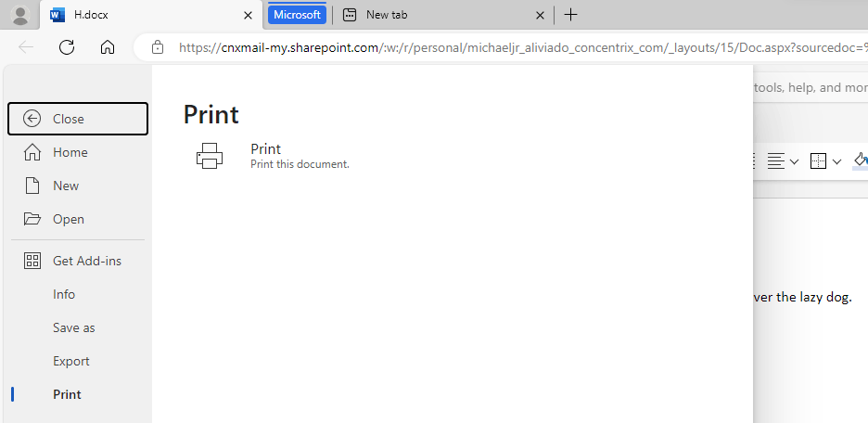Screen dimensions: 868x423
Task: Choose Save as option
Action: [78, 327]
